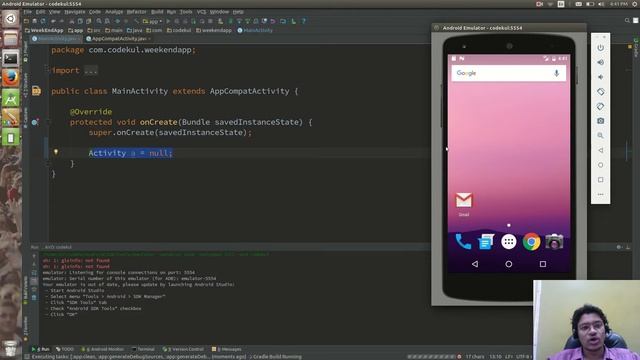Click the Save All toolbar icon

tap(35, 21)
